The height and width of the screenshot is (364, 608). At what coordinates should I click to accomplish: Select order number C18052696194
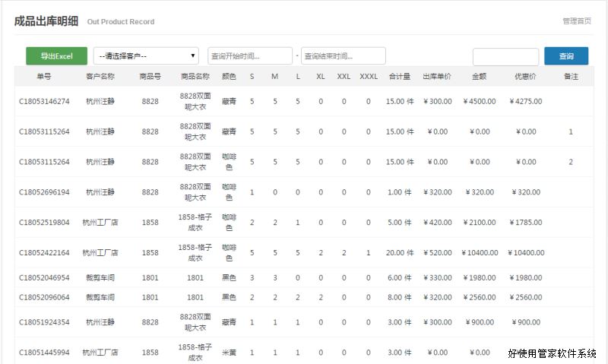(x=44, y=192)
